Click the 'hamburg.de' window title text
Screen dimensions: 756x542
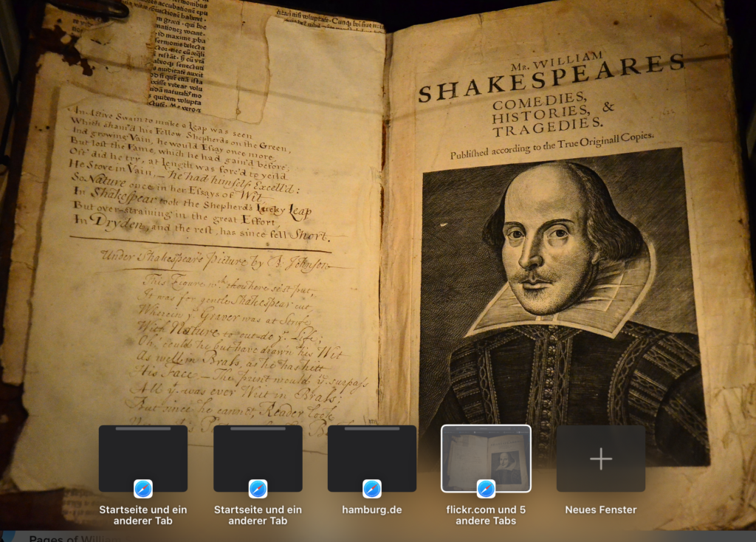coord(371,510)
